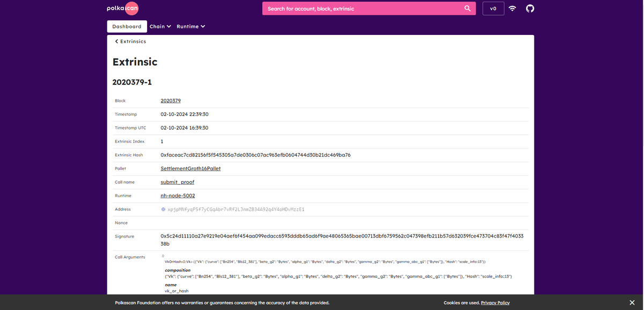
Task: Focus the account, block, extrinsic search field
Action: [x=362, y=9]
